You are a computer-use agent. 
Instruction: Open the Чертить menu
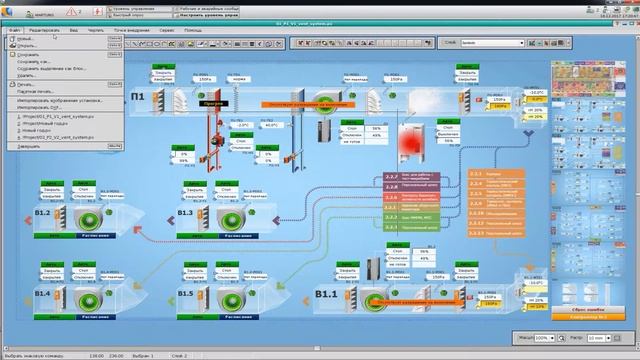(96, 30)
